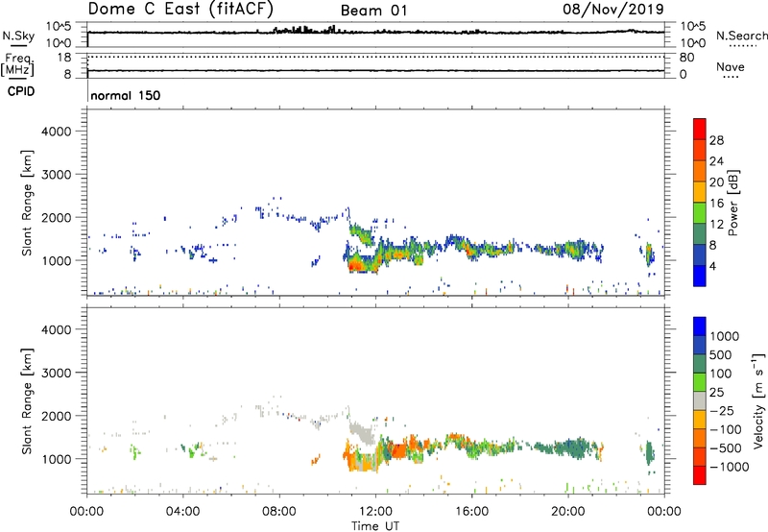Click the "Slant Range [km]" label of velocity panel
The width and height of the screenshot is (768, 532).
pos(27,401)
